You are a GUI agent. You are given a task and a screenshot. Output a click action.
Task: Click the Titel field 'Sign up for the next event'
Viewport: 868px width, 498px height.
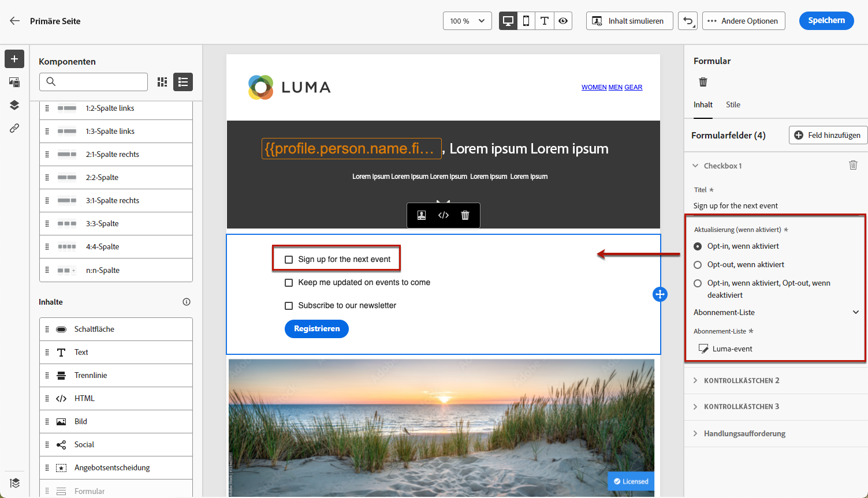coord(776,205)
